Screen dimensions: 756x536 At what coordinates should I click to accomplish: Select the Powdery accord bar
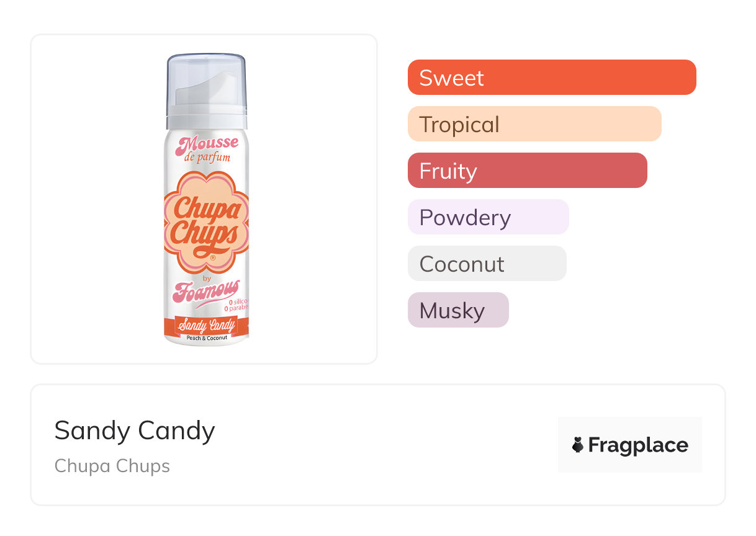pyautogui.click(x=488, y=217)
